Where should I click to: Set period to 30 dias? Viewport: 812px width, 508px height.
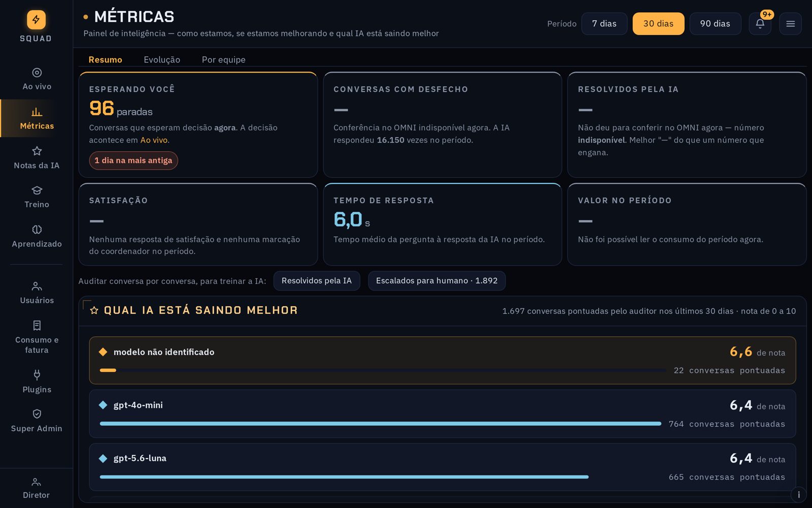[658, 23]
